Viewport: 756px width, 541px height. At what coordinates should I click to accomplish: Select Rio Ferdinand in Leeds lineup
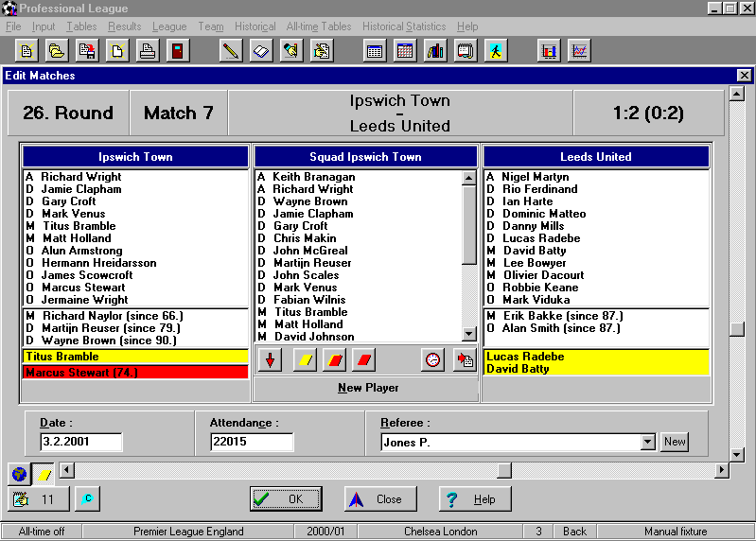pos(596,189)
